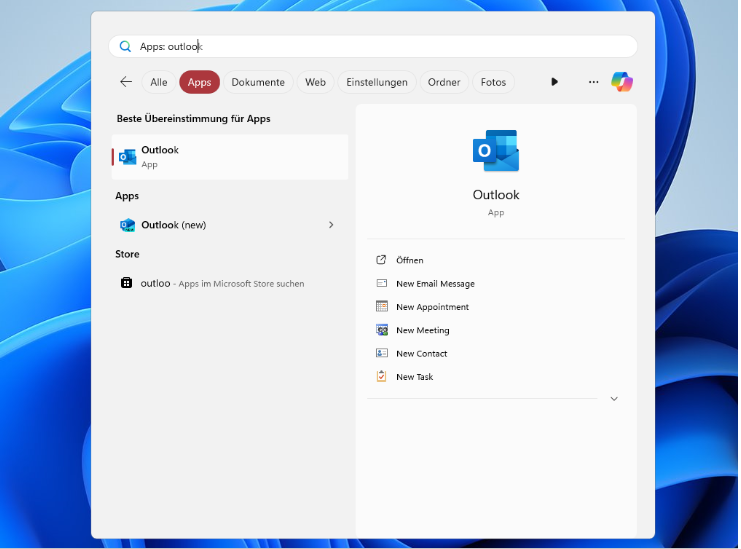This screenshot has height=549, width=741.
Task: Click the 'Outlook' title in details pane
Action: 496,195
